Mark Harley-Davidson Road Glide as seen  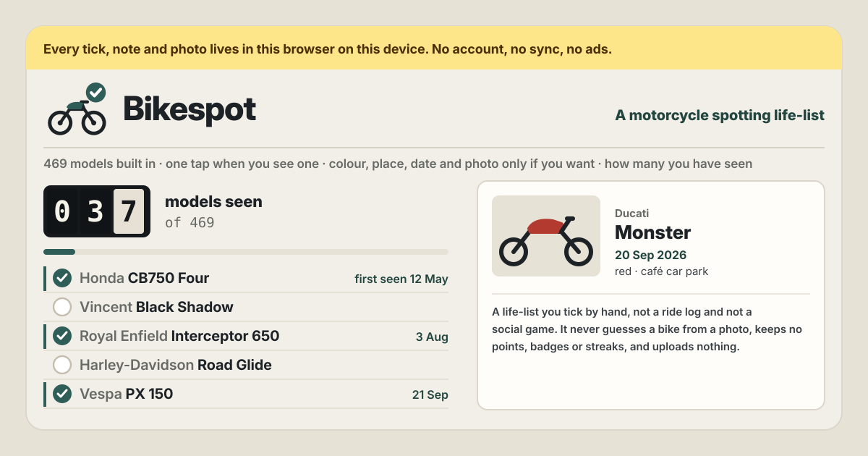point(62,365)
